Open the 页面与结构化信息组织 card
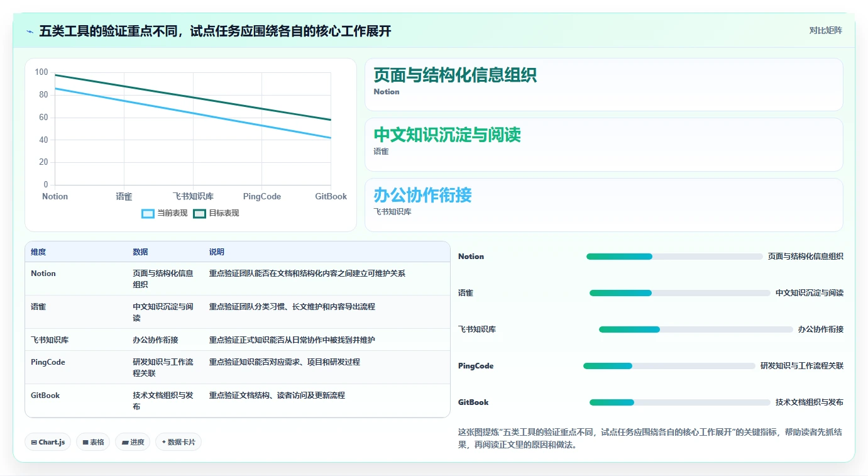868x476 pixels. point(603,85)
